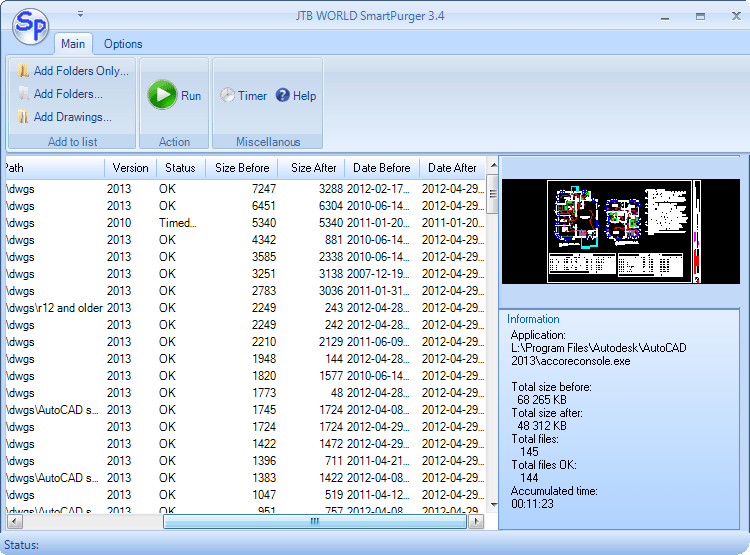750x555 pixels.
Task: Click the blue Help question icon
Action: pos(283,95)
